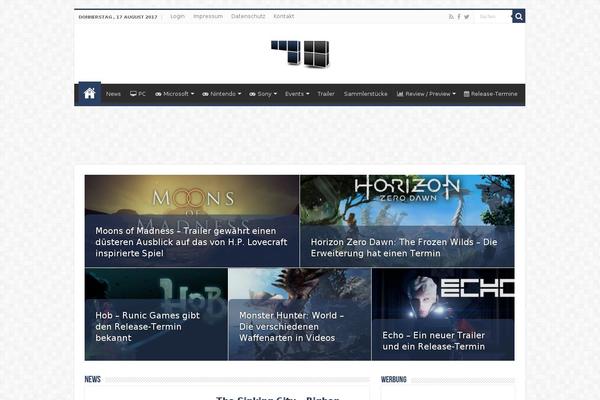The image size is (600, 400).
Task: Go to the home page via house icon
Action: [90, 93]
